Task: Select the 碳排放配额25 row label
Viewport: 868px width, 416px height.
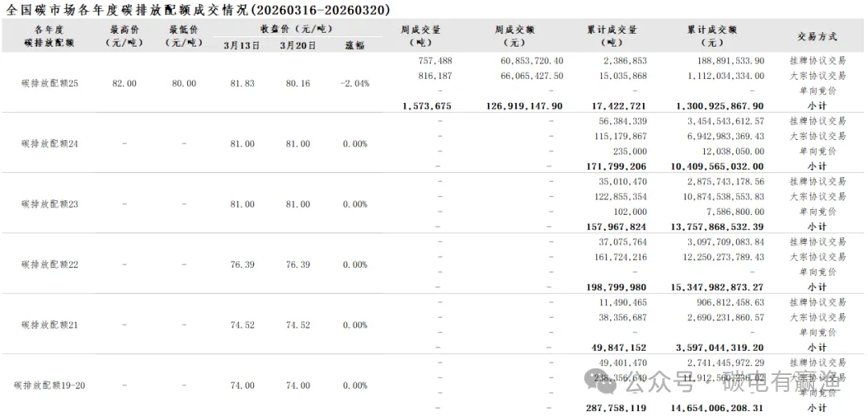Action: 50,84
